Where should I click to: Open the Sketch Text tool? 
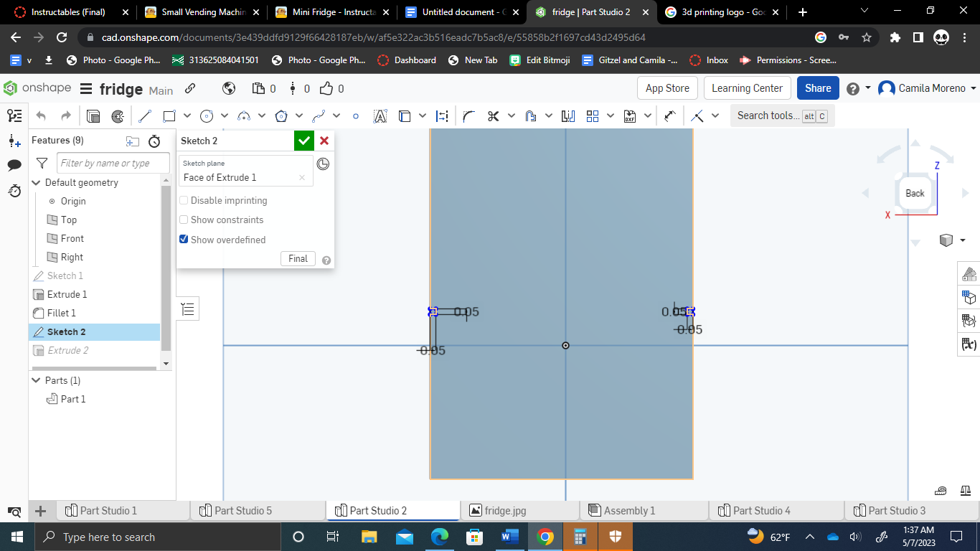pos(379,115)
